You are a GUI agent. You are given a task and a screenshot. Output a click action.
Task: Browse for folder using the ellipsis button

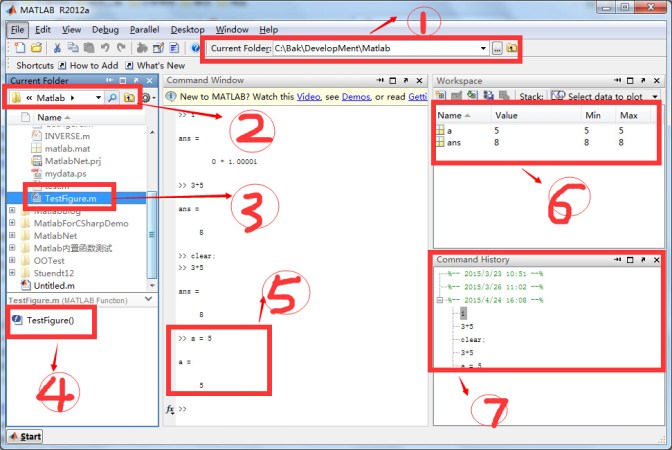coord(497,48)
